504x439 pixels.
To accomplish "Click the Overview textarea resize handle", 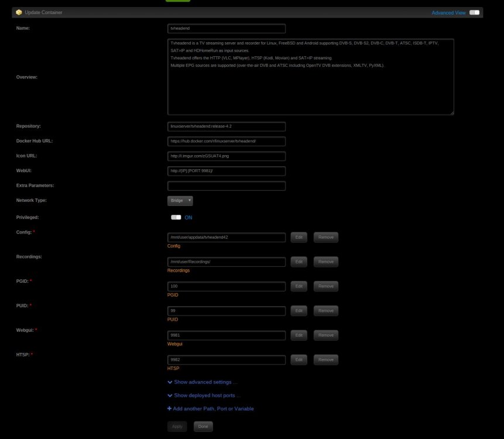I will coord(452,113).
